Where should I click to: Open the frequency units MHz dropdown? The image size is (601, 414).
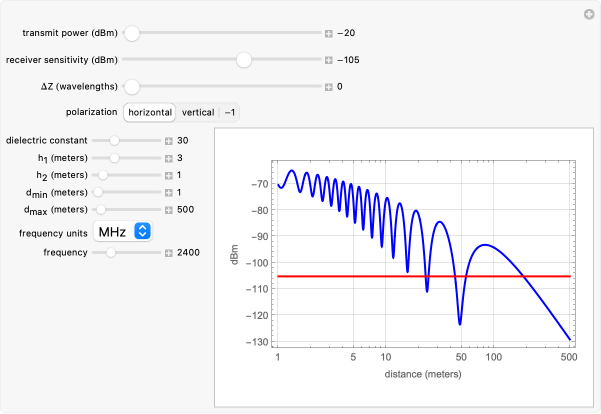pyautogui.click(x=122, y=232)
